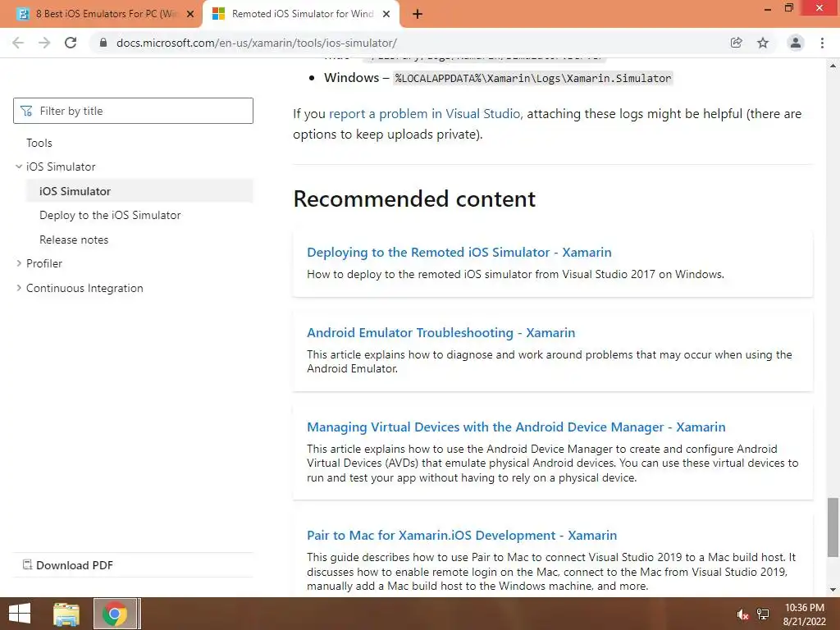
Task: Open Managing Virtual Devices article link
Action: click(x=516, y=427)
